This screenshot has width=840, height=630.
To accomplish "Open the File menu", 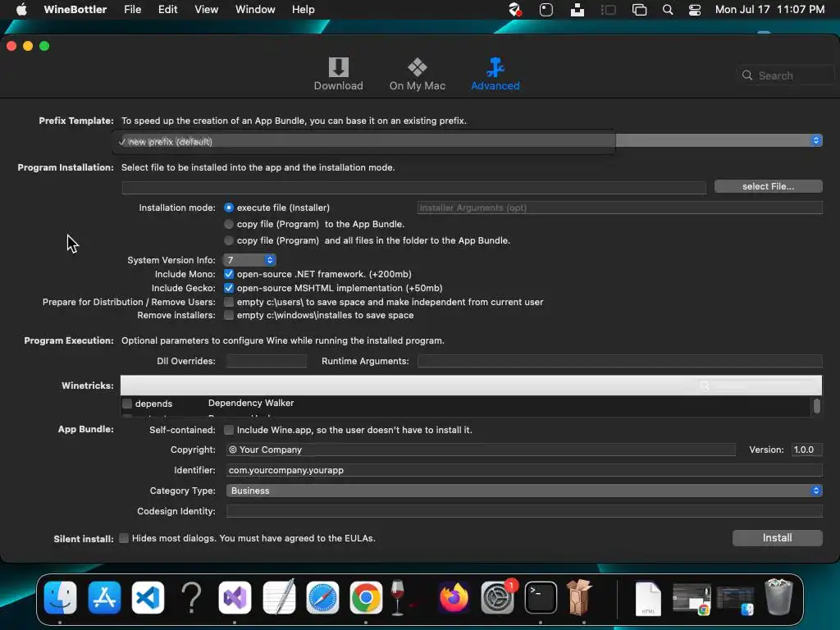I will (x=132, y=10).
